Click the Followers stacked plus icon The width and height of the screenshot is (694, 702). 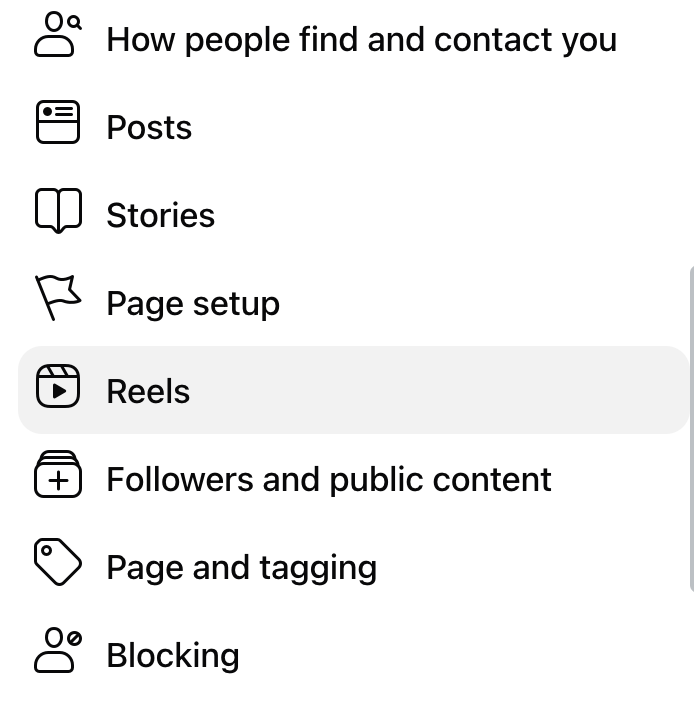click(x=58, y=476)
